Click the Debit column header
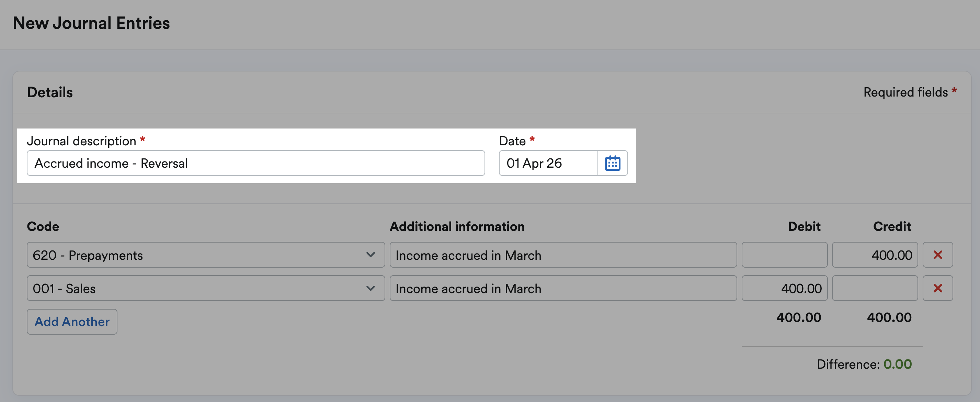980x402 pixels. click(804, 226)
